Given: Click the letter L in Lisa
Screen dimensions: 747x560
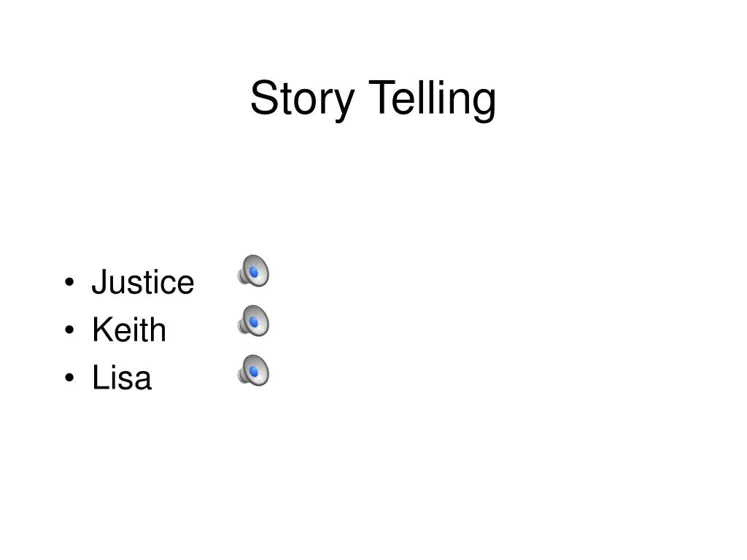Looking at the screenshot, I should (x=99, y=377).
